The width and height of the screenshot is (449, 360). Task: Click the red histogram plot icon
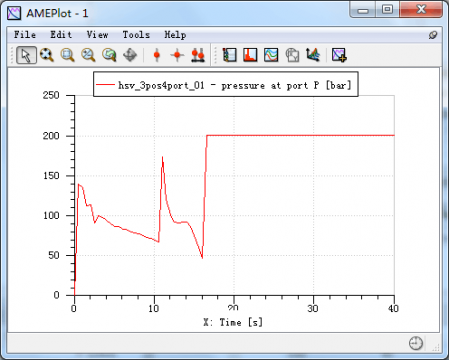point(250,55)
